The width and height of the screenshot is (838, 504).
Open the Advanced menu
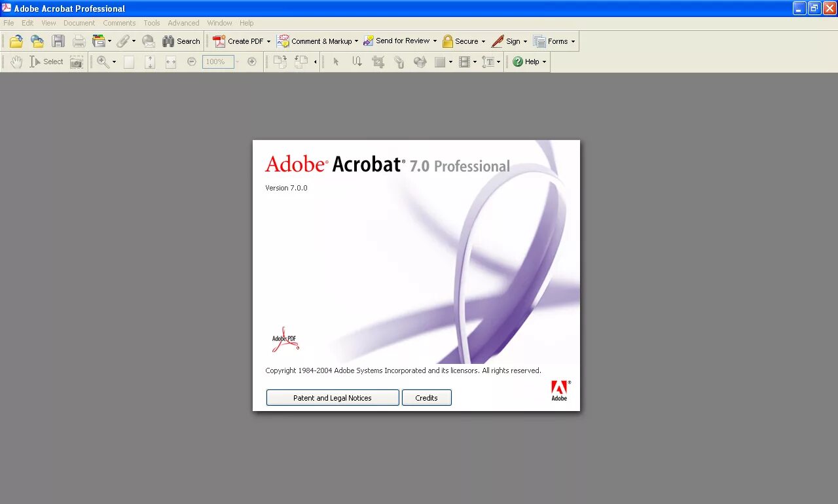pyautogui.click(x=183, y=23)
